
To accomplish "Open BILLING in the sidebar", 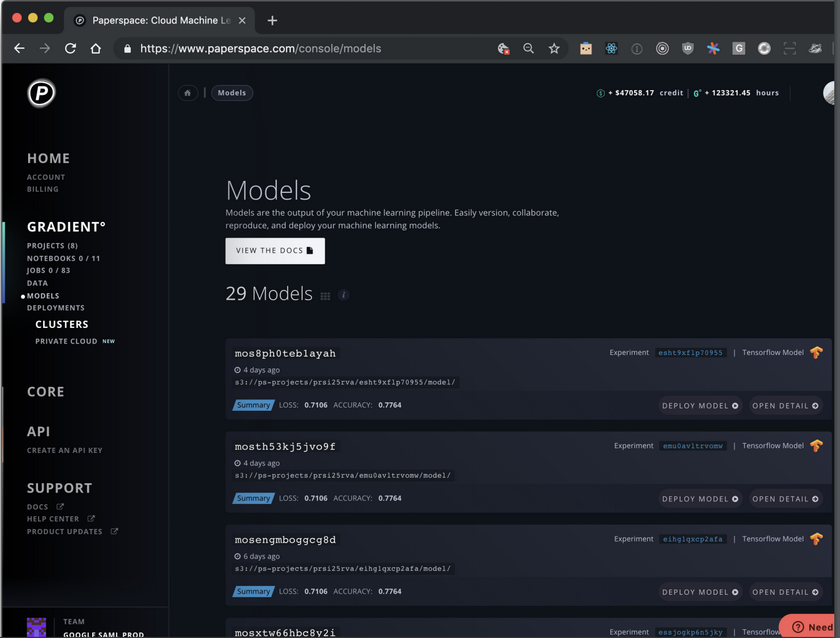I will pyautogui.click(x=43, y=189).
